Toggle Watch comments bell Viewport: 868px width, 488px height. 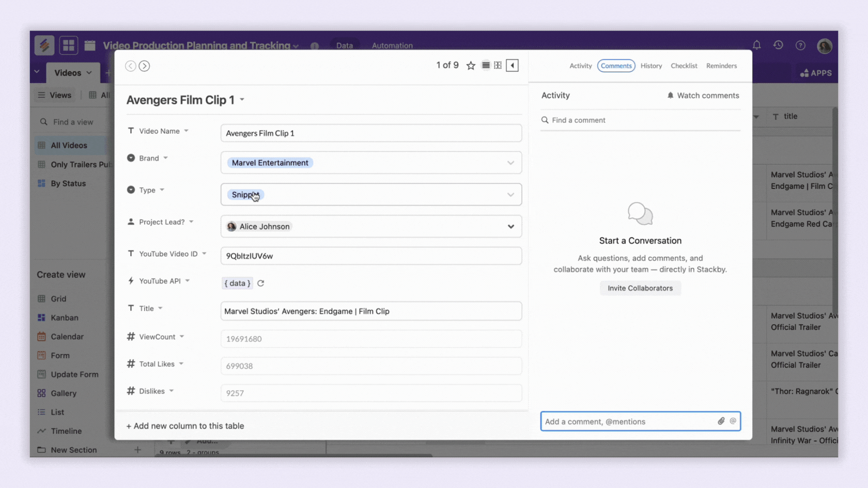click(703, 96)
